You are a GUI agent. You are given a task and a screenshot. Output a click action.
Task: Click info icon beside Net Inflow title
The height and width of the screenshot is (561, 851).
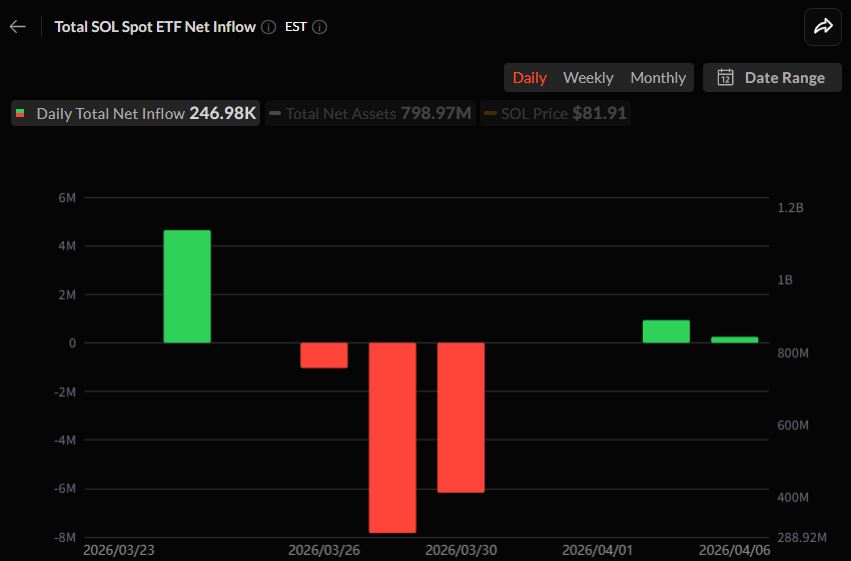(268, 27)
